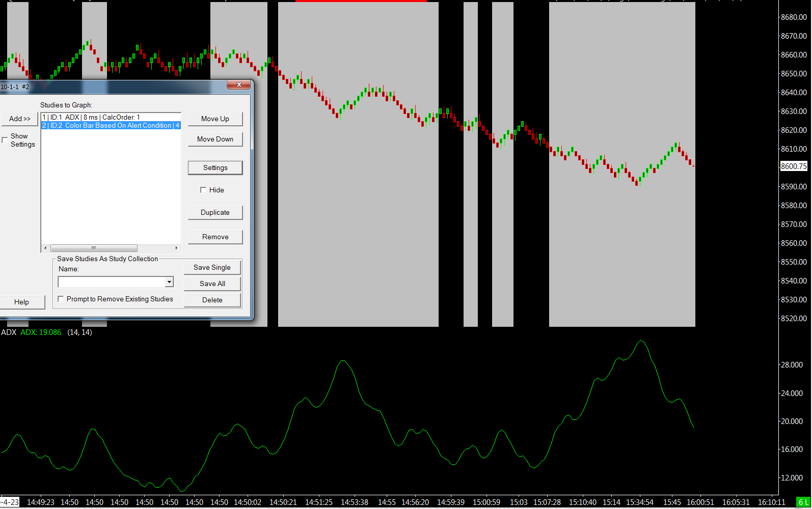Click the studies list left scroll arrow

tap(45, 248)
